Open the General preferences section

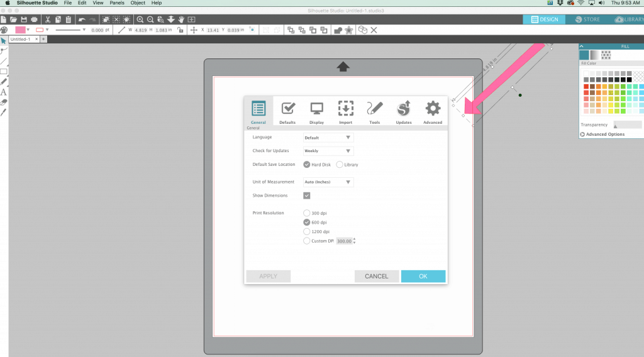click(258, 113)
